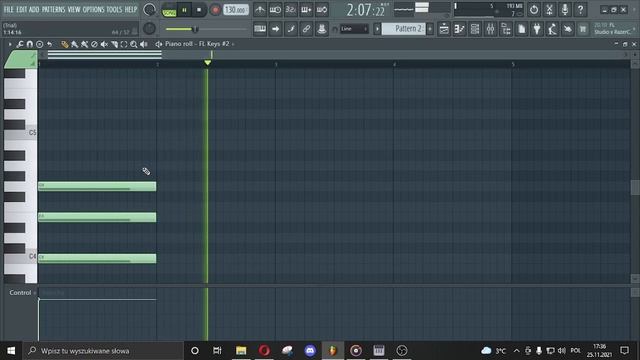Open the piano roll main menu arrow

[x=10, y=44]
